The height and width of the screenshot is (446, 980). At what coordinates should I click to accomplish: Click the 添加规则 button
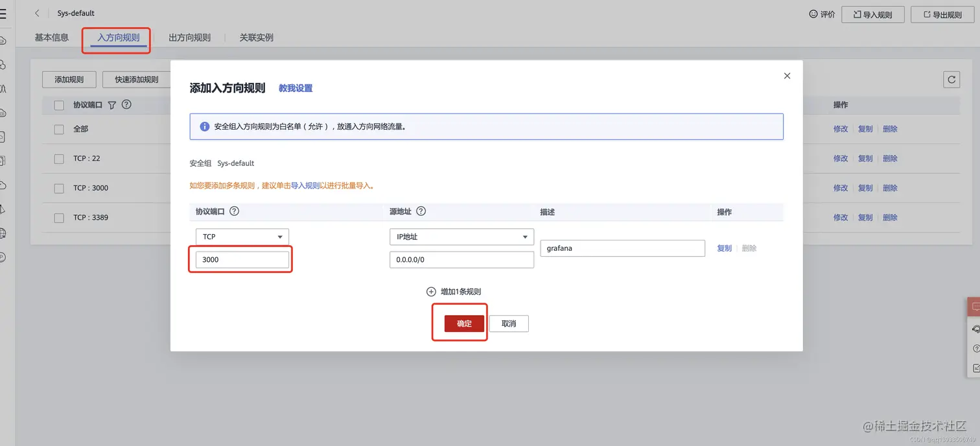click(69, 80)
